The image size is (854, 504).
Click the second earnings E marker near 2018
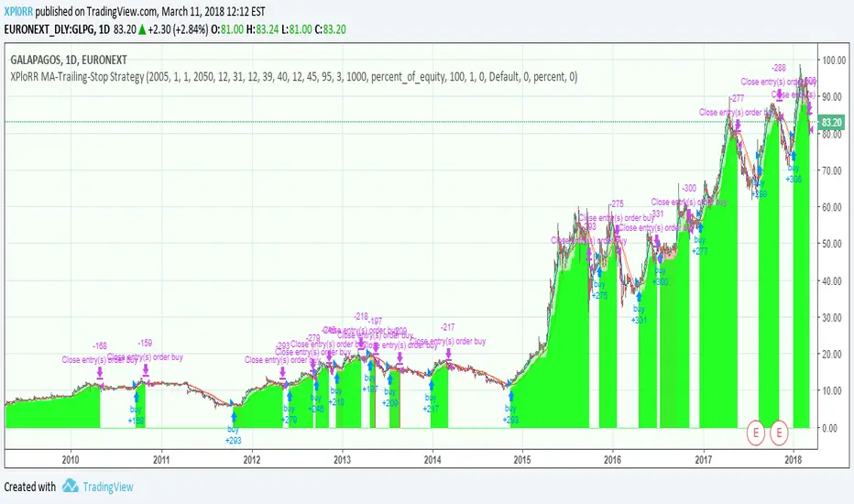[779, 433]
